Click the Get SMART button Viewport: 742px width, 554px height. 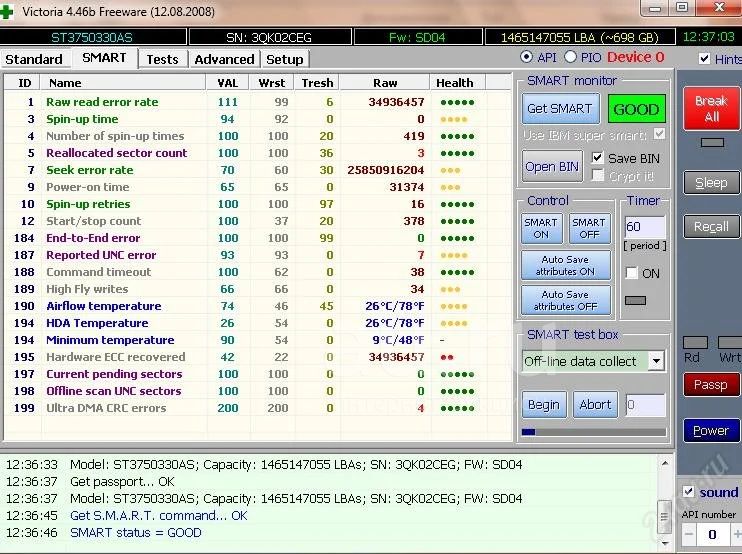[x=560, y=108]
